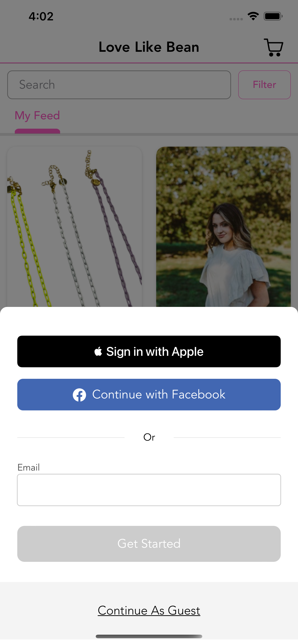The image size is (298, 644).
Task: Open the shopping cart icon
Action: (x=273, y=47)
